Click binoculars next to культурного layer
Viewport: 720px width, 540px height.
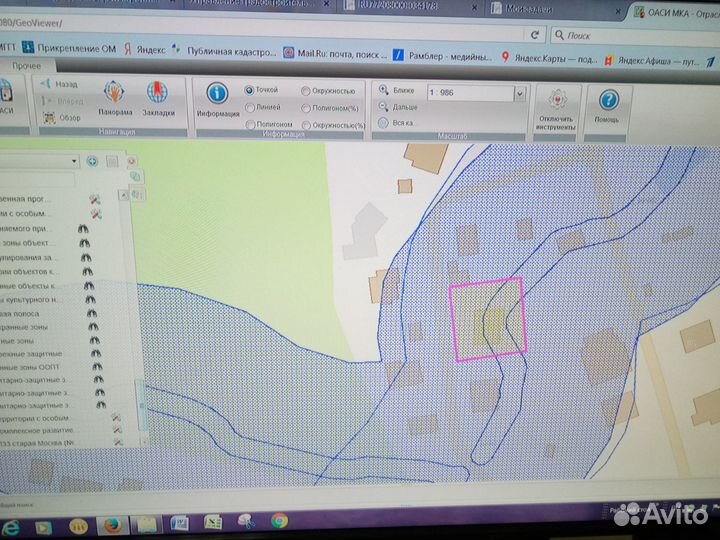(92, 299)
